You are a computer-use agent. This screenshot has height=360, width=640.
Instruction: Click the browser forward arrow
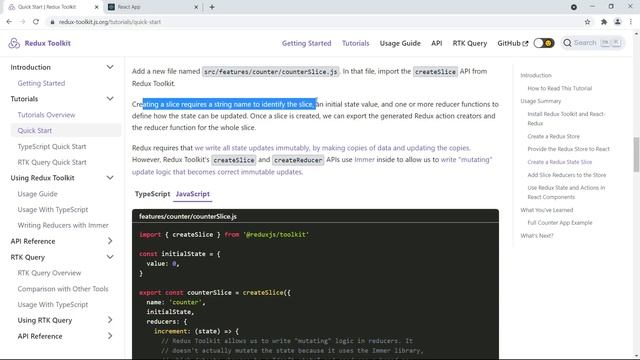tap(22, 22)
